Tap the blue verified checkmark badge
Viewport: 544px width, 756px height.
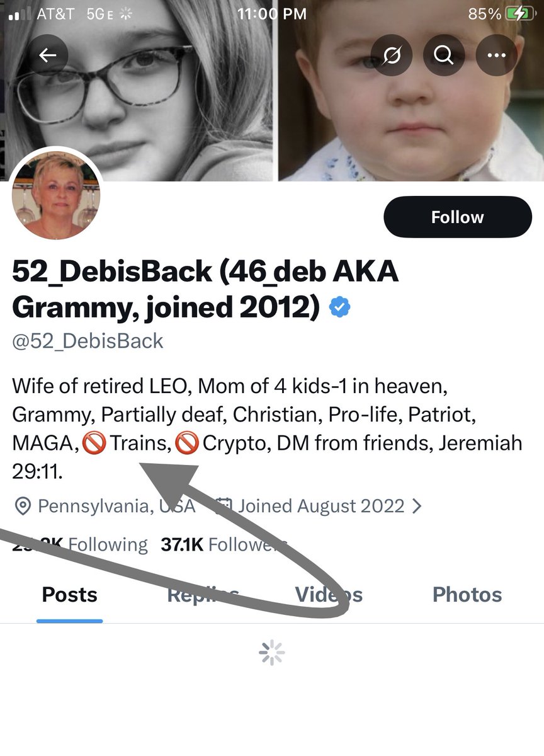click(341, 308)
